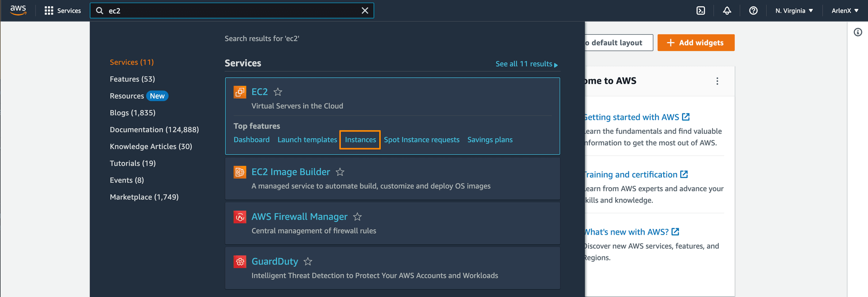868x297 pixels.
Task: Click the EC2 Image Builder icon
Action: point(240,172)
